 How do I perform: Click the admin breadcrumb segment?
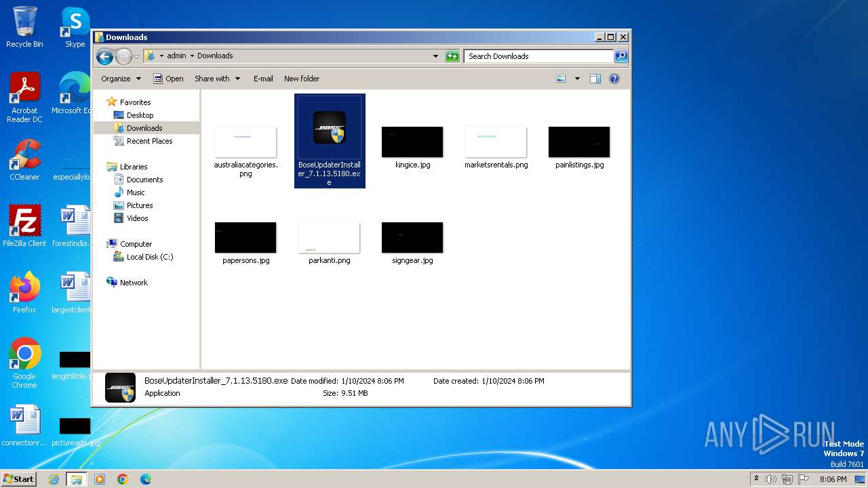(x=176, y=56)
